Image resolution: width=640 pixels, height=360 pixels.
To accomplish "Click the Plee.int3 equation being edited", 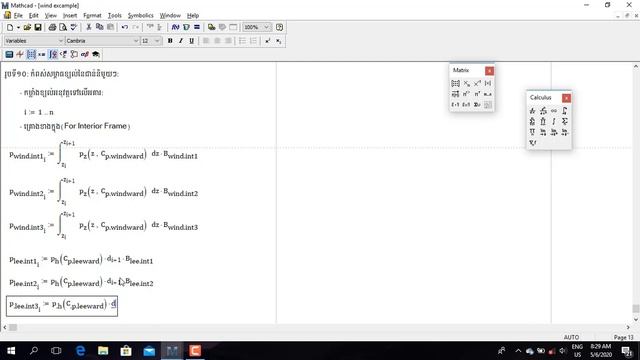I will coord(62,306).
